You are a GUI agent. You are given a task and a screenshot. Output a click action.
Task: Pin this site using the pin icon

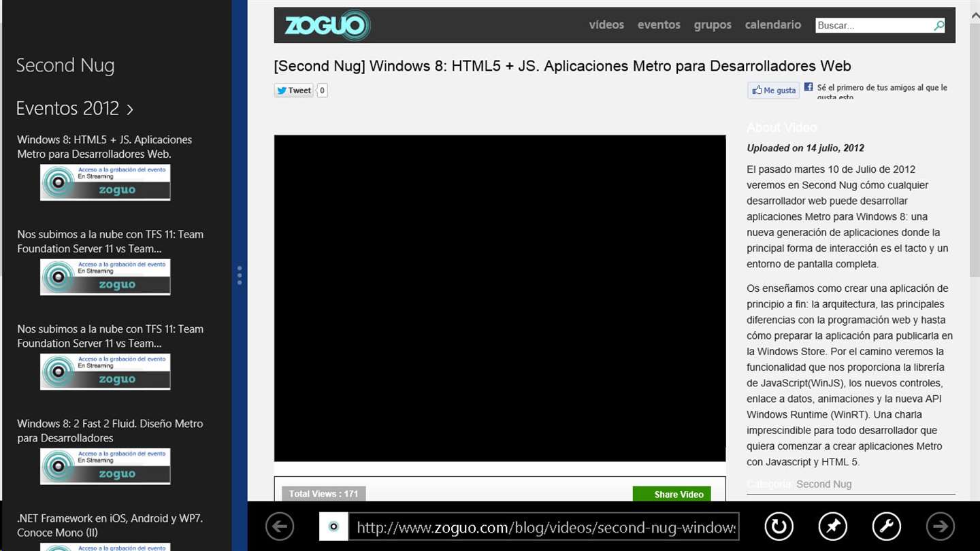point(832,527)
